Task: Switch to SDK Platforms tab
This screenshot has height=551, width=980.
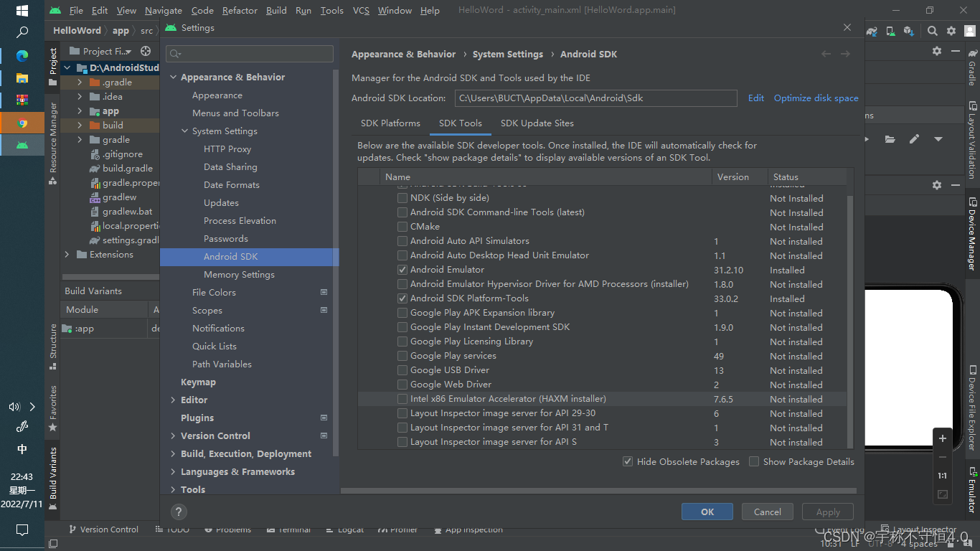Action: tap(390, 123)
